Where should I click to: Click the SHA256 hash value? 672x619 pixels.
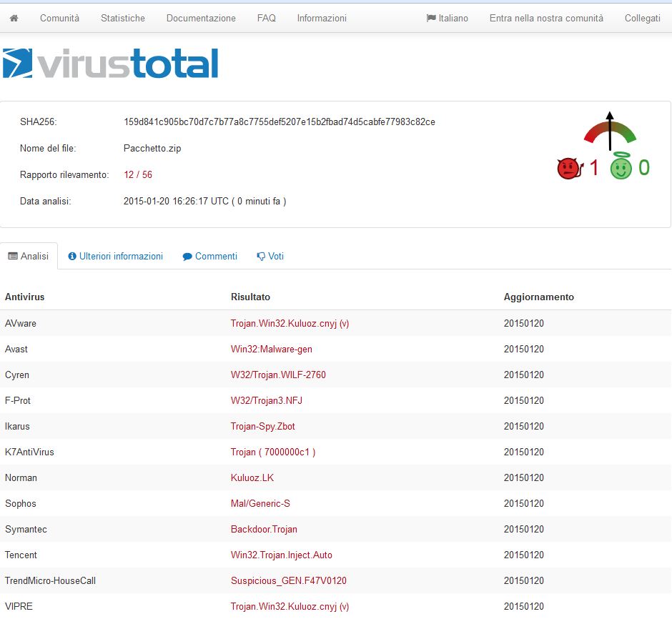tap(280, 122)
